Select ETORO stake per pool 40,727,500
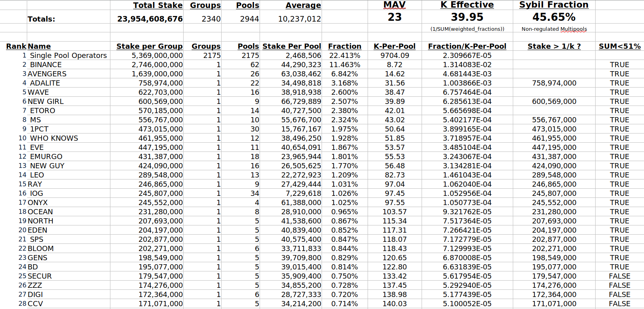 click(301, 111)
